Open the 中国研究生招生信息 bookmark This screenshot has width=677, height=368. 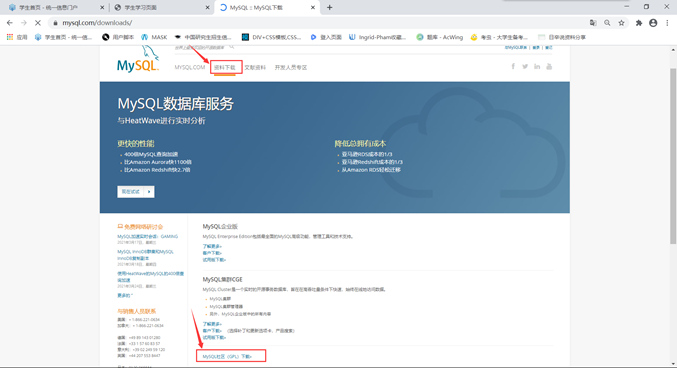203,37
